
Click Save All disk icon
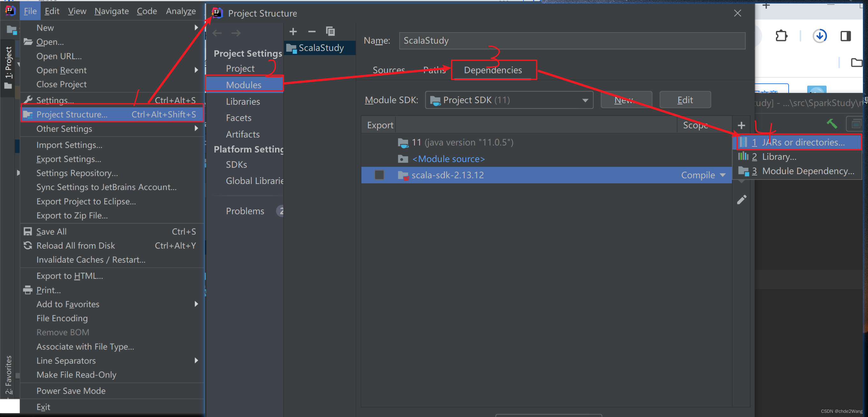pos(28,231)
